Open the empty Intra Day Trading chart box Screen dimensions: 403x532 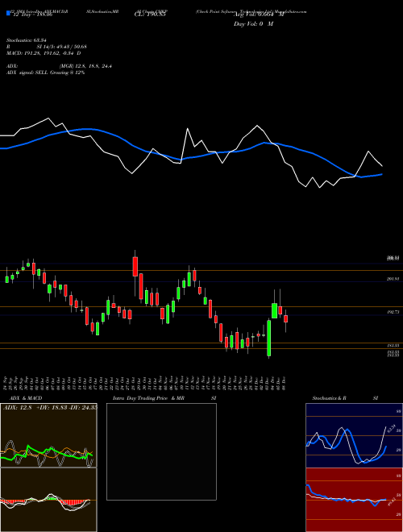(x=161, y=451)
